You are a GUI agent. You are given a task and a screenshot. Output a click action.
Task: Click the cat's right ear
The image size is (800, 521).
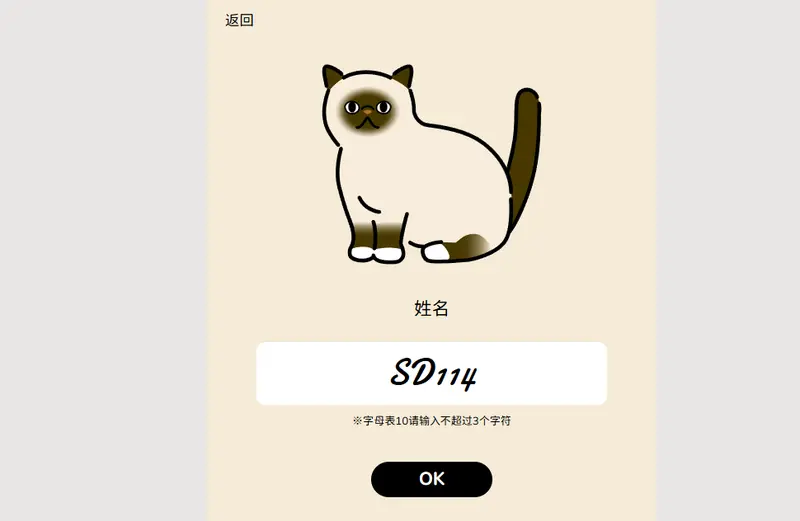(x=403, y=76)
